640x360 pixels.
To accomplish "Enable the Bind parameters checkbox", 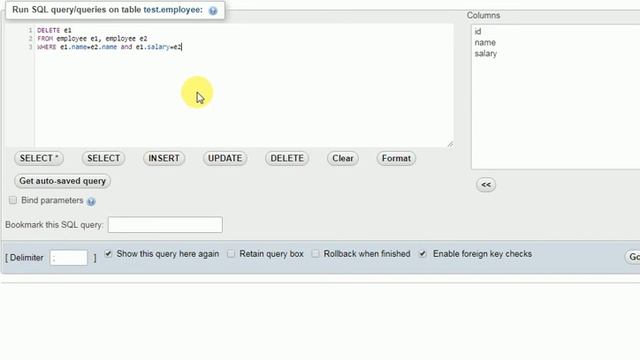I will click(x=13, y=200).
